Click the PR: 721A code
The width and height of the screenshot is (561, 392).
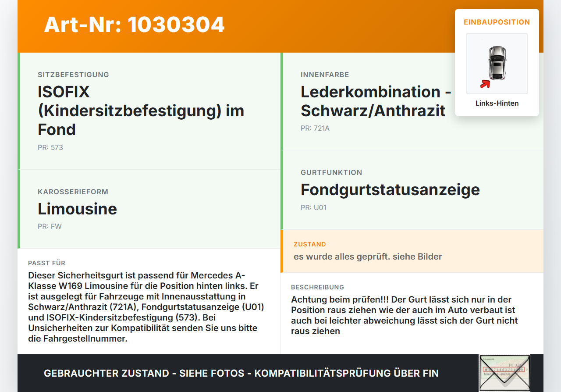click(315, 129)
